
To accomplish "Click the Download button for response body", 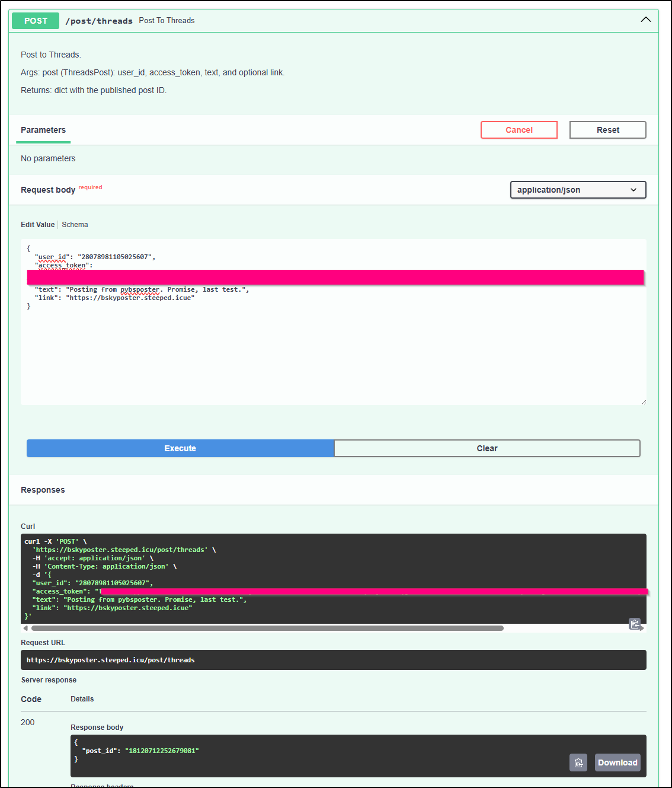I will [x=617, y=763].
